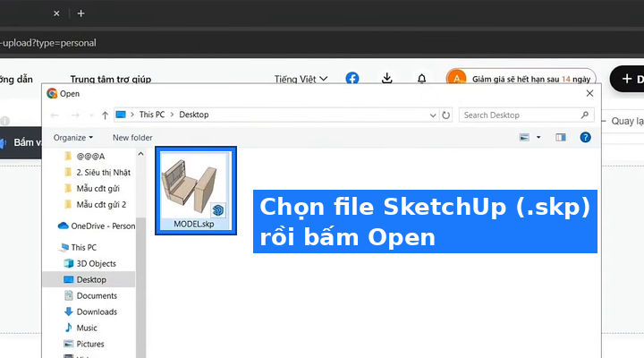Close the Open dialog

pyautogui.click(x=589, y=93)
